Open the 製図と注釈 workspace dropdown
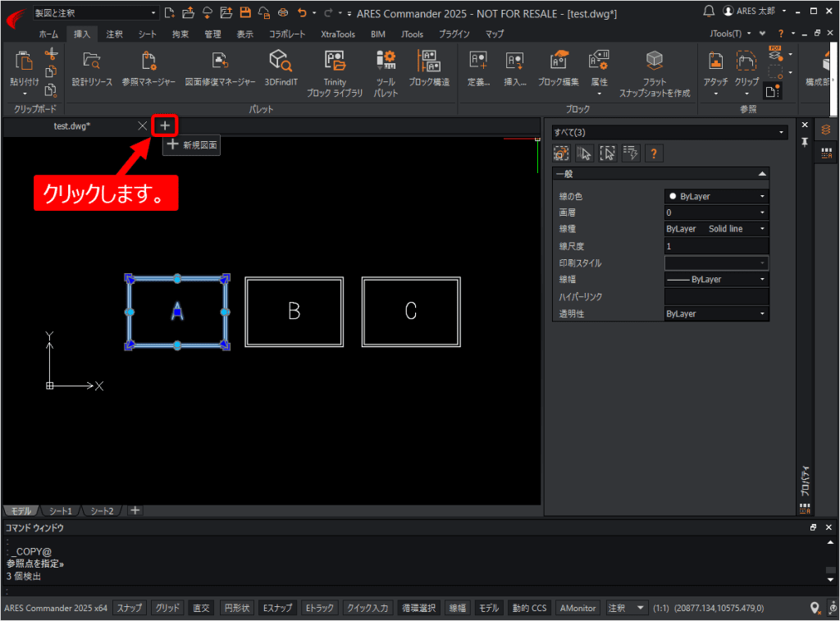Screen dimensions: 840x621 (x=95, y=13)
